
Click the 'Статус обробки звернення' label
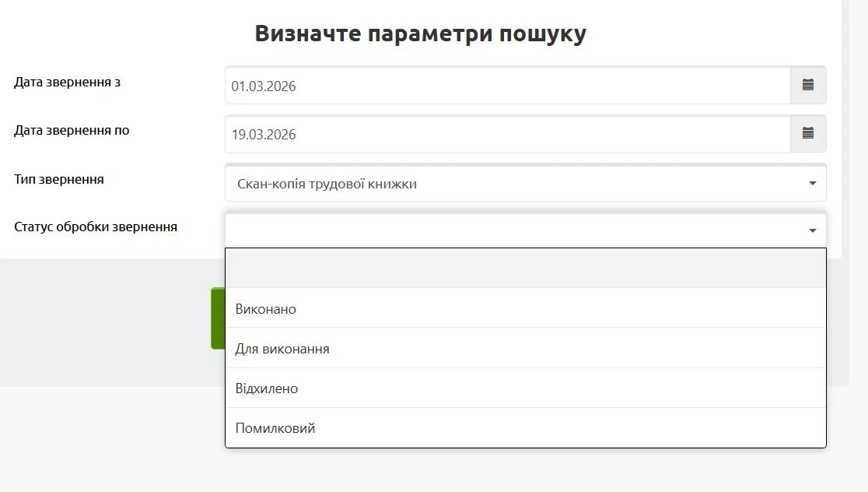point(96,227)
